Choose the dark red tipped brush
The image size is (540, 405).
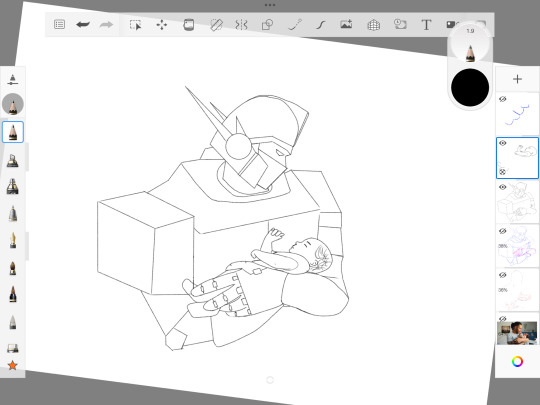[13, 294]
